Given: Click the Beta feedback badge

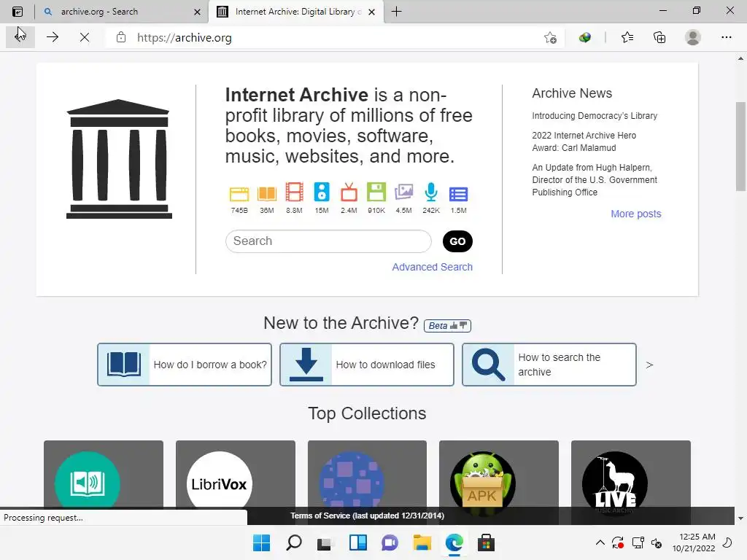Looking at the screenshot, I should pyautogui.click(x=447, y=326).
